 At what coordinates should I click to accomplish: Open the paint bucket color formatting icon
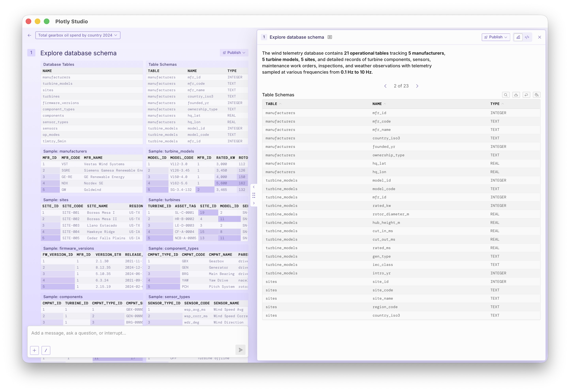[537, 95]
